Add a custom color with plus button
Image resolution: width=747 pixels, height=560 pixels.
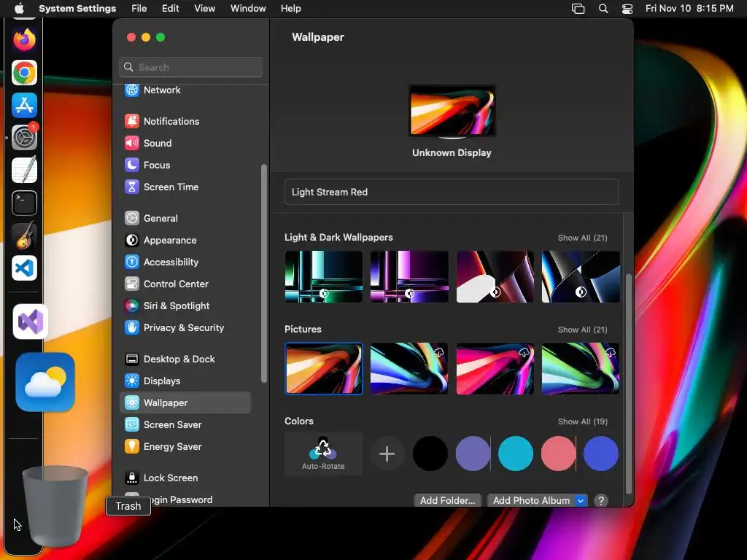(x=387, y=454)
